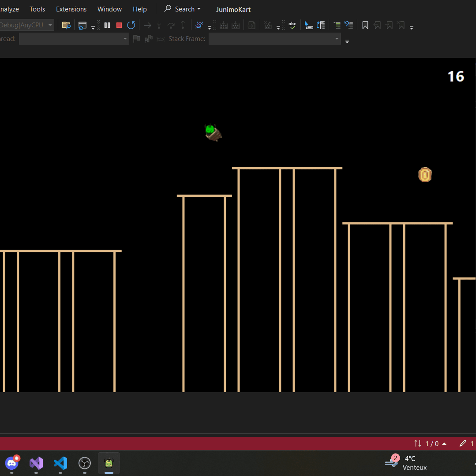Screen dimensions: 476x476
Task: Open toolbar overflow next to IntelliTrace icon
Action: point(210,28)
